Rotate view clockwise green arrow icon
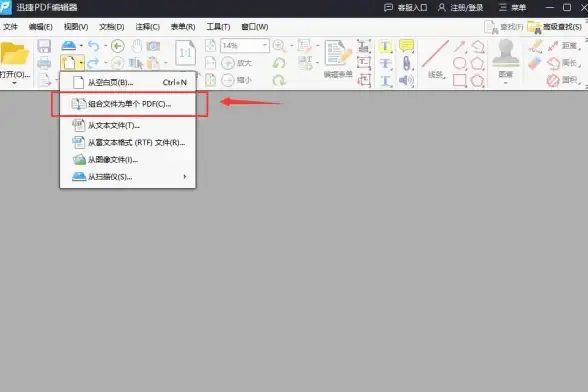588x392 pixels. (279, 80)
